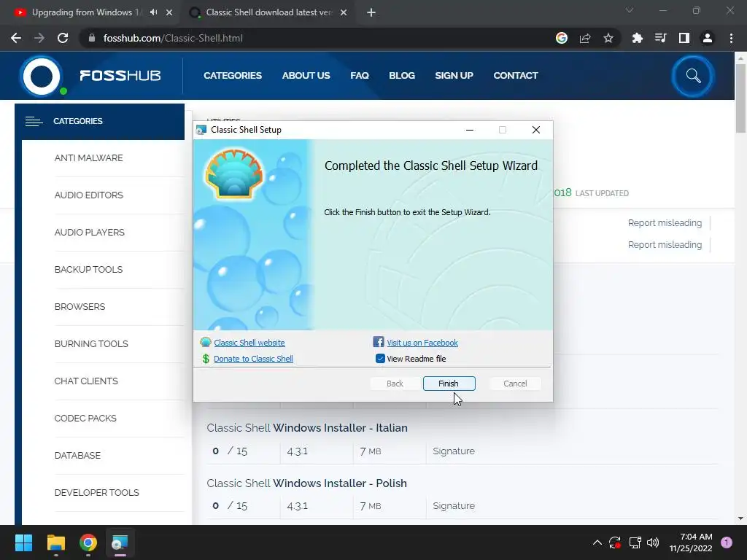Open the FAQ navigation item
747x560 pixels.
tap(360, 75)
